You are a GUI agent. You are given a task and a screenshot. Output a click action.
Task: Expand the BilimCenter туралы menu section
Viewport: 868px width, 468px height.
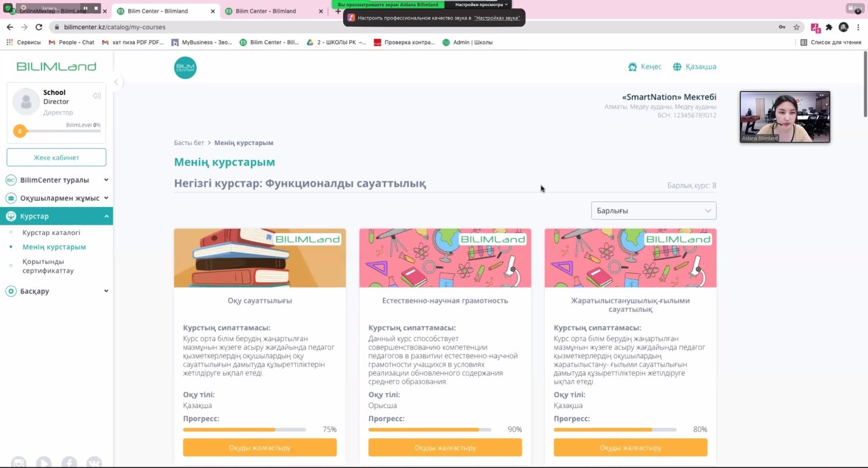click(x=56, y=180)
